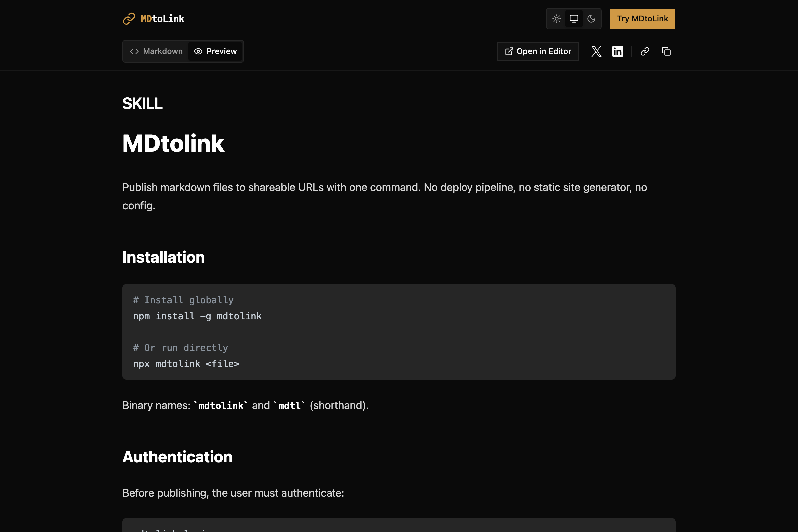Click the external-link icon in Open in Editor
The image size is (798, 532).
[509, 51]
